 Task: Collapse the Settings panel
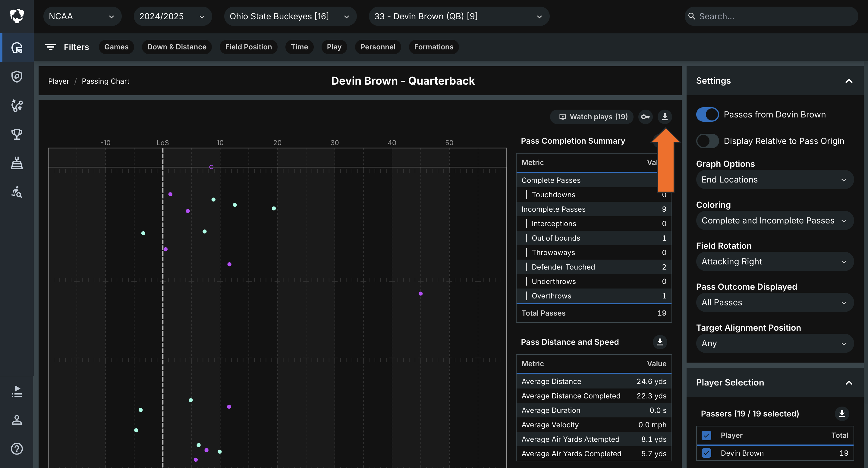[x=849, y=81]
